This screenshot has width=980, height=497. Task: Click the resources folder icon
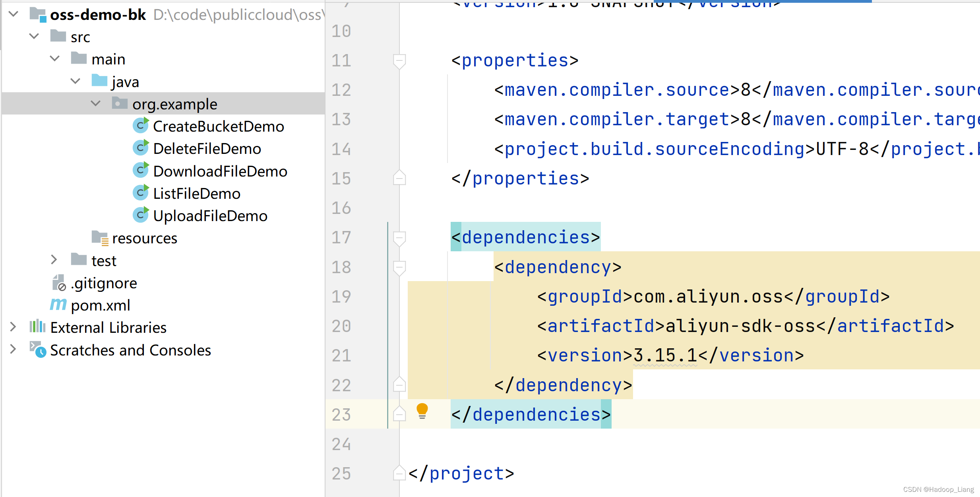100,238
